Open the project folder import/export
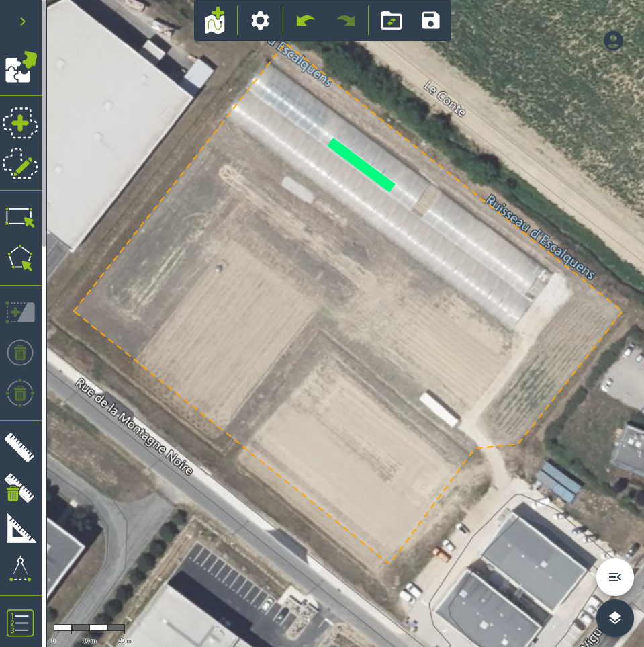 tap(391, 21)
